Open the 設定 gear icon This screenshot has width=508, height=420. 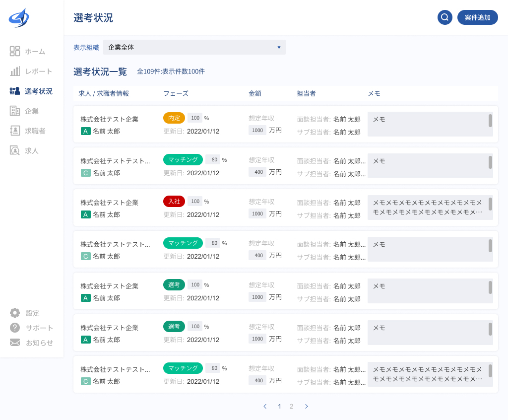(15, 313)
